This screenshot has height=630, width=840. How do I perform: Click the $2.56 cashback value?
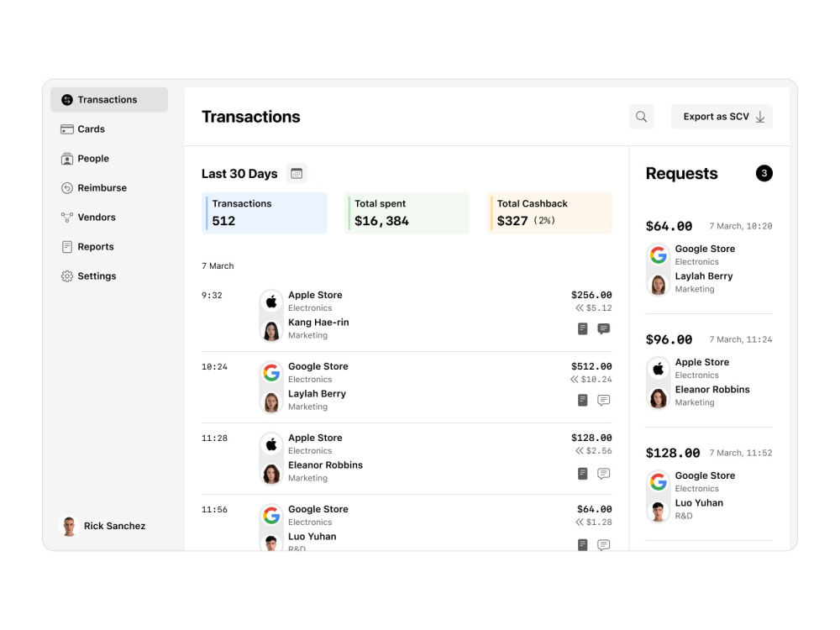[599, 450]
